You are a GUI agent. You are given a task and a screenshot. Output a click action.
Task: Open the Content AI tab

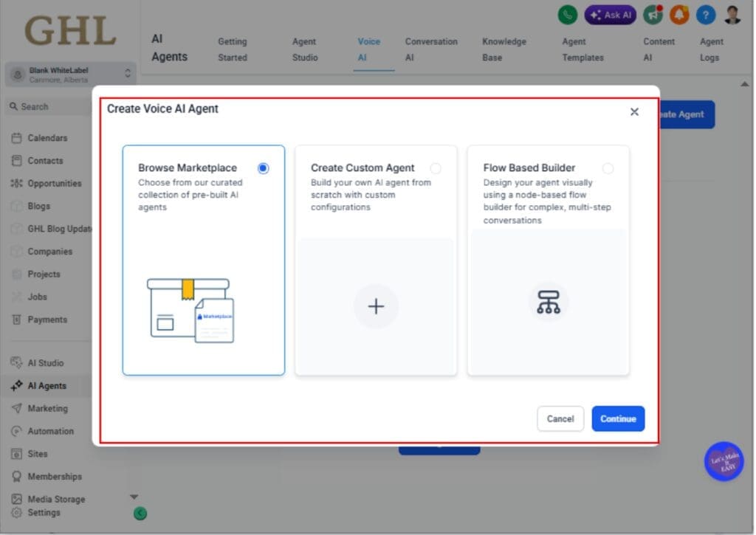659,49
